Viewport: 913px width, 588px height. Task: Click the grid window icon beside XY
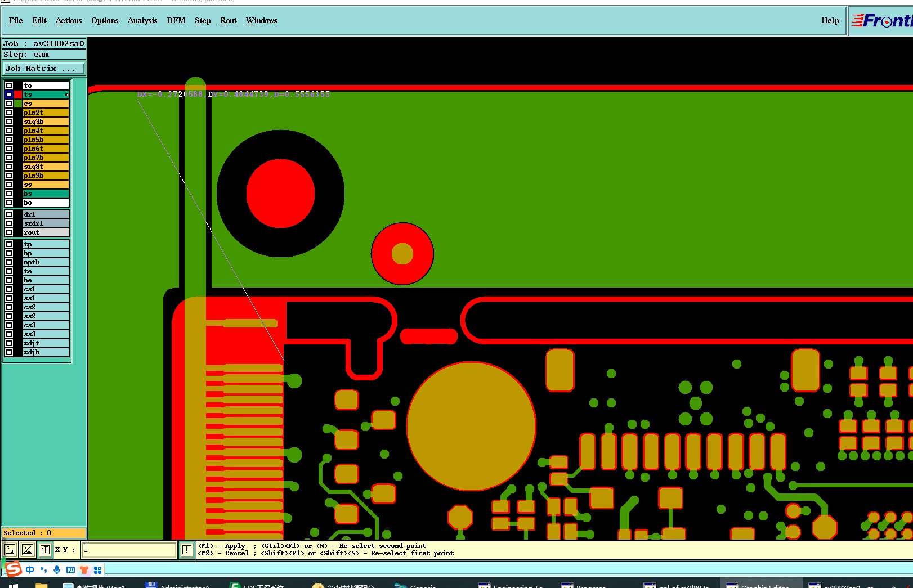pyautogui.click(x=45, y=550)
